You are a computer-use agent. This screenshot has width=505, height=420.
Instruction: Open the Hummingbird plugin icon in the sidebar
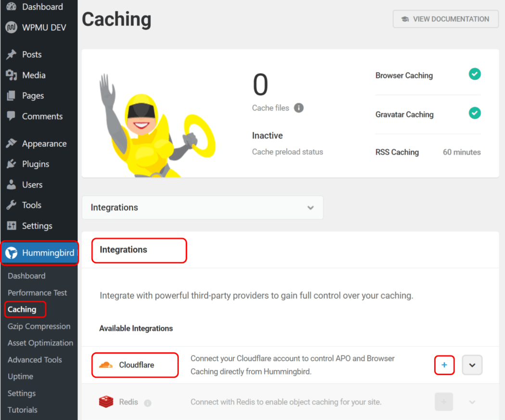11,253
